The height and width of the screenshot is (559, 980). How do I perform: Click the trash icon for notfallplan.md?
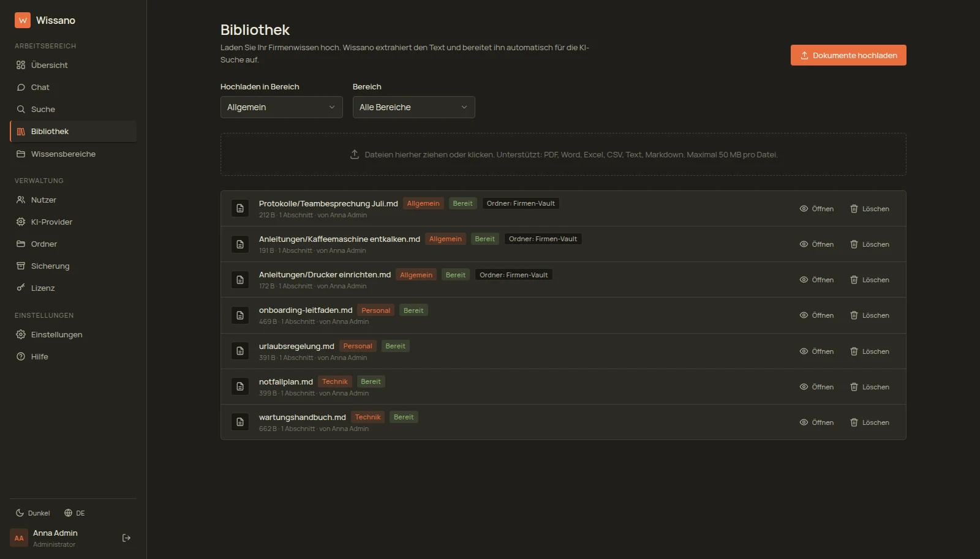click(854, 387)
